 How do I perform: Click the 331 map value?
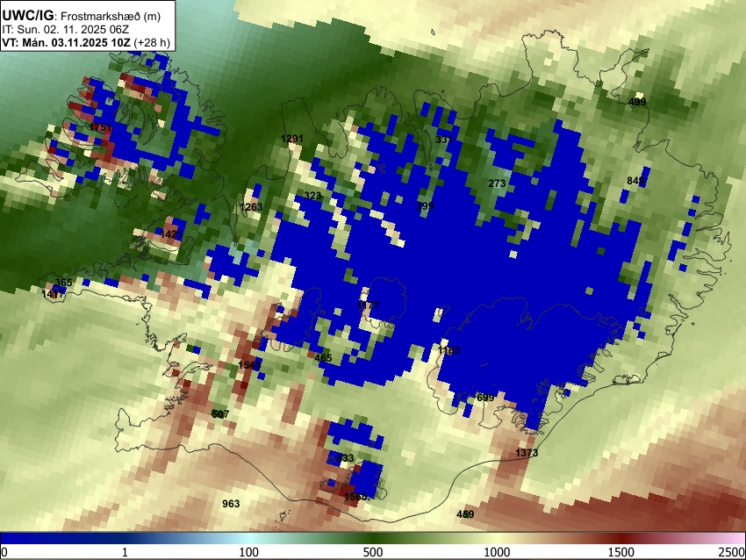[443, 140]
